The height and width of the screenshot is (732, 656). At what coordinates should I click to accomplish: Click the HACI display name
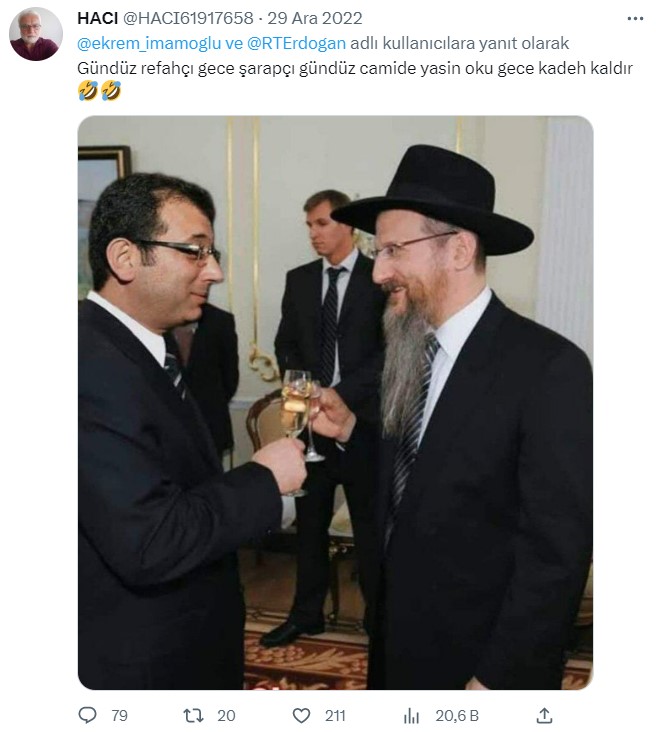pos(98,18)
